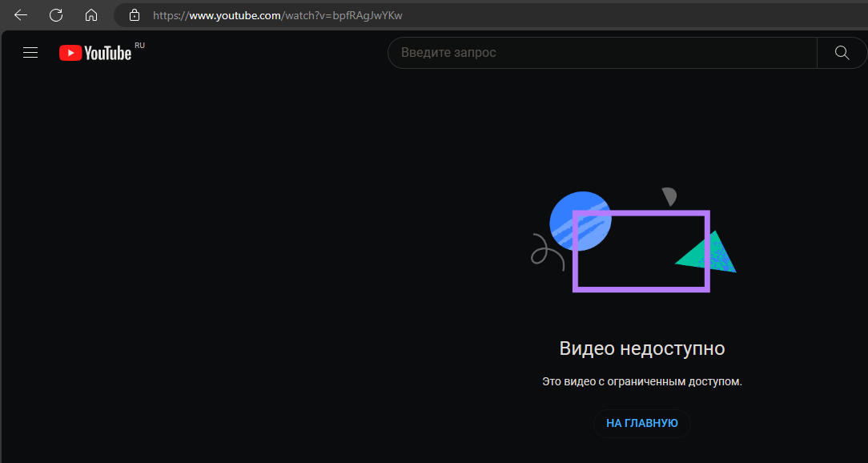
Task: Click the 'Видео недоступно' heading
Action: 642,349
